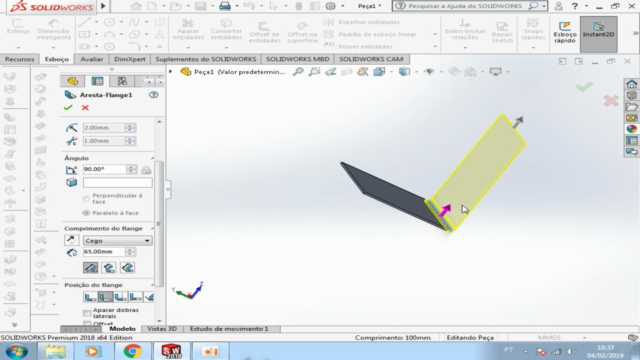The width and height of the screenshot is (640, 360).
Task: Increase the angle value spinner
Action: [x=131, y=167]
